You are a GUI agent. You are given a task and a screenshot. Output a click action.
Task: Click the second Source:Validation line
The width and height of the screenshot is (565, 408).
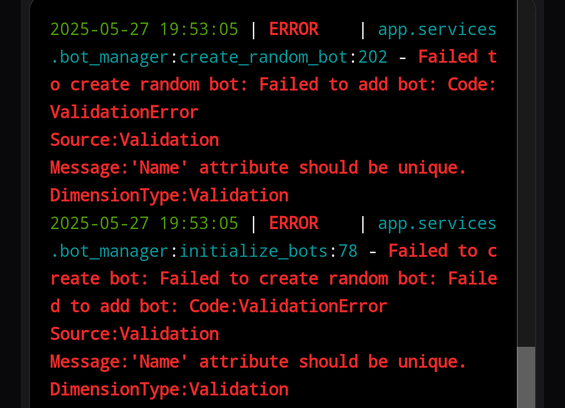coord(134,334)
